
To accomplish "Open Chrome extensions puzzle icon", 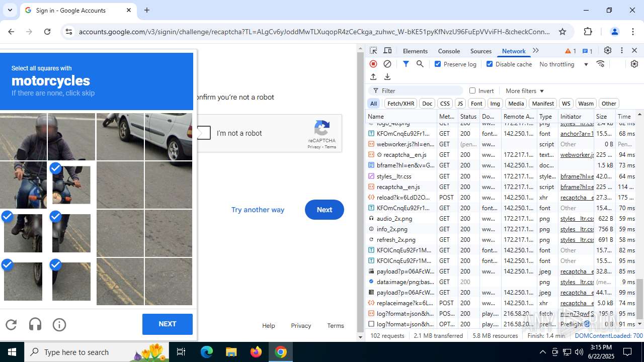I will (588, 32).
